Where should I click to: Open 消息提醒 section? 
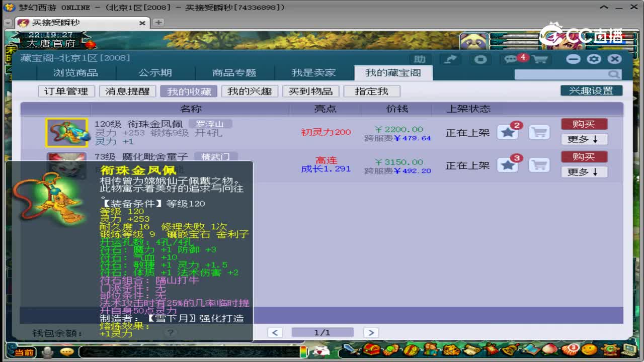127,92
